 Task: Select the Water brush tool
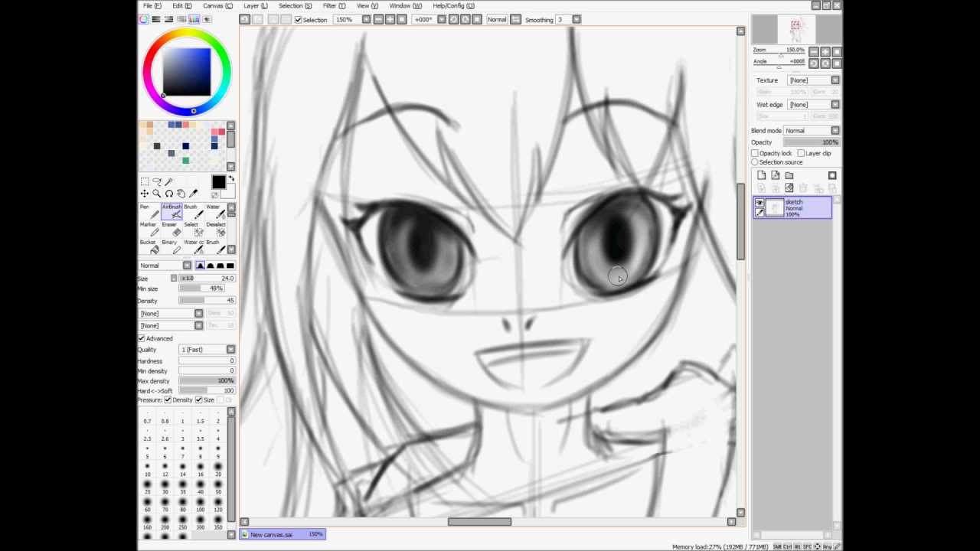[x=217, y=210]
